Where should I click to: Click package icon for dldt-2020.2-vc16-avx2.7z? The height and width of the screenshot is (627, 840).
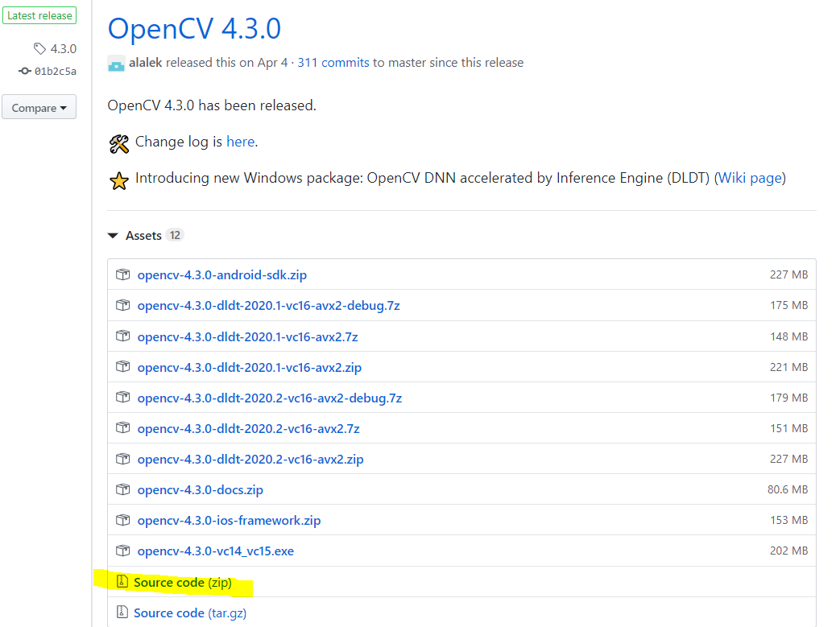(122, 428)
